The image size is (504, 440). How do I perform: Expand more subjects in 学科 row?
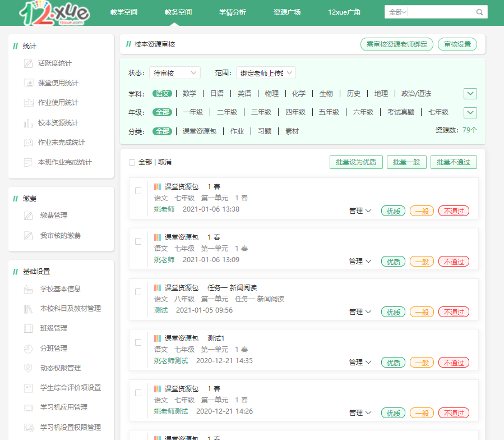(470, 94)
